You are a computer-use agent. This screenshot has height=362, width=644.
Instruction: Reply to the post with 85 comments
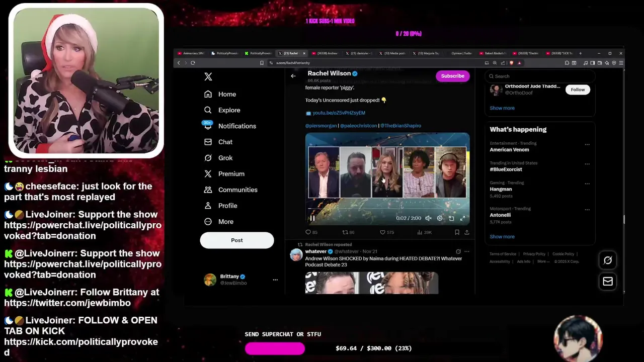tap(311, 232)
